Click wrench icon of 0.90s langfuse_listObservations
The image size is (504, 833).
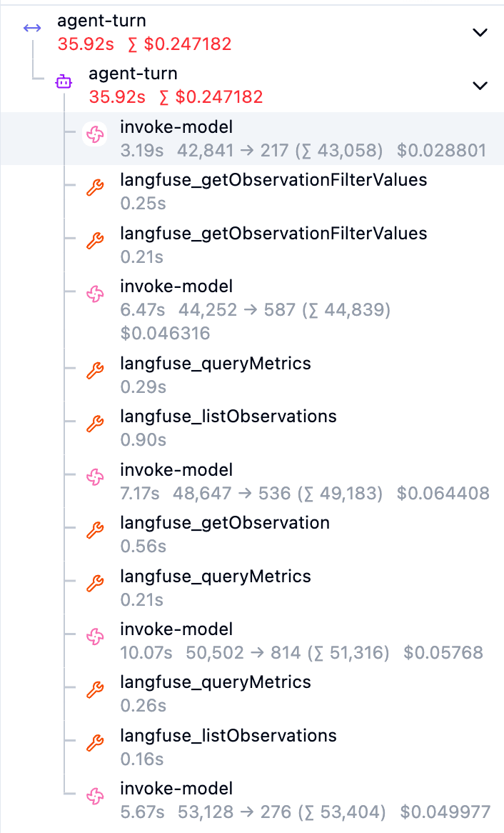tap(95, 424)
